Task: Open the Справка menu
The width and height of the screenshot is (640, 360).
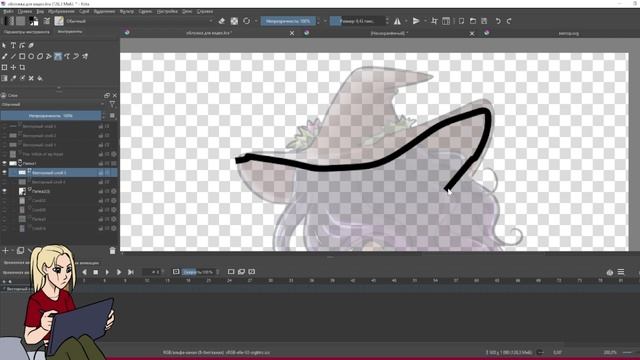Action: [x=204, y=11]
